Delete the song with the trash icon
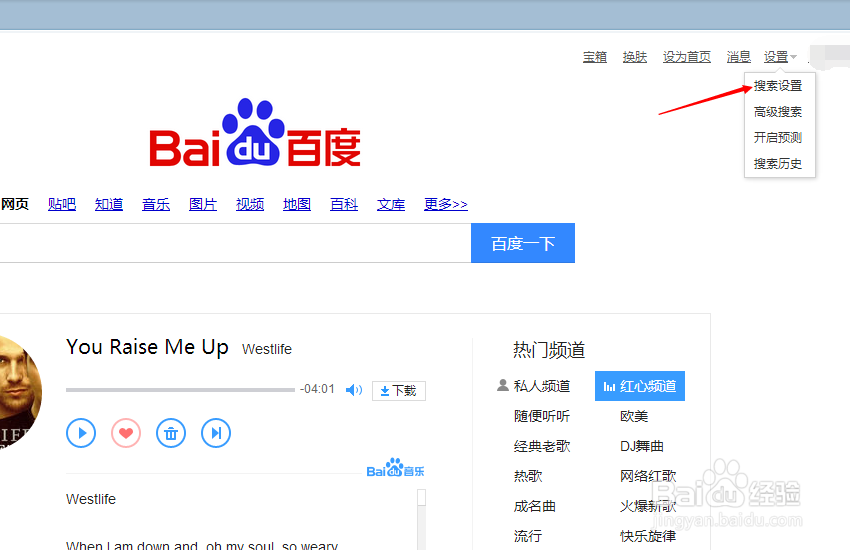This screenshot has width=850, height=550. tap(171, 433)
